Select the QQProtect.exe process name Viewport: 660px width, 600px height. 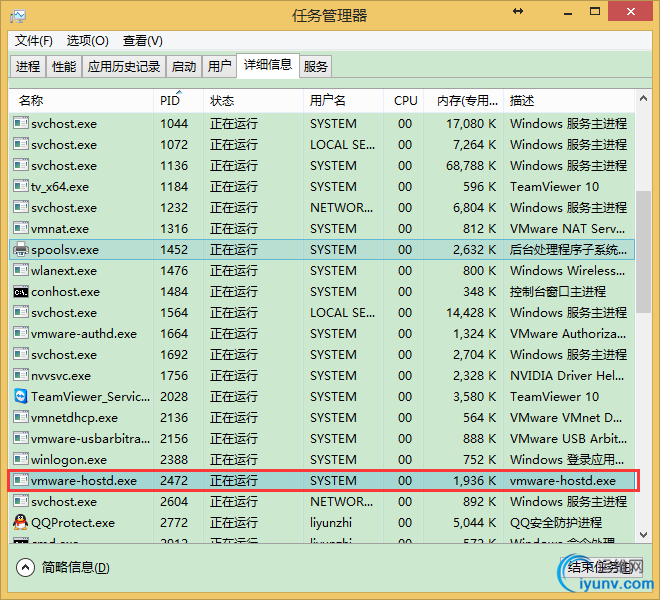tap(73, 523)
